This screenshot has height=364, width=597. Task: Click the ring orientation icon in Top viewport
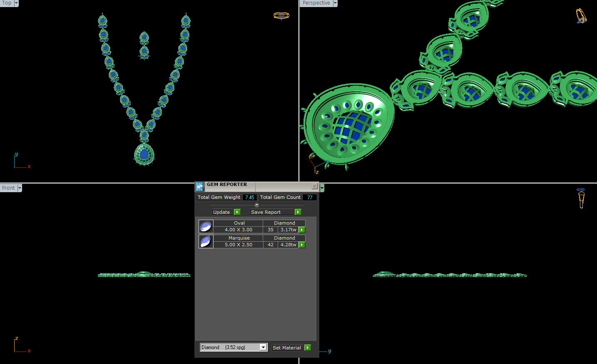click(281, 16)
